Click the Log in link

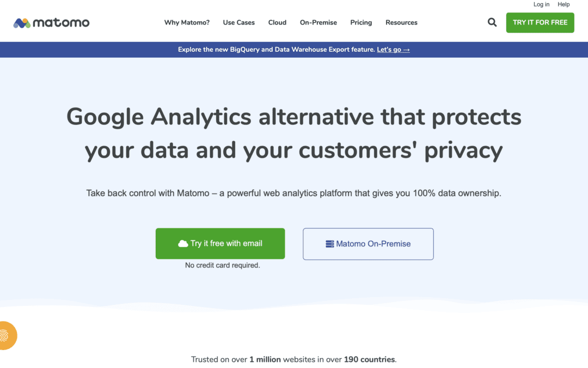coord(541,4)
